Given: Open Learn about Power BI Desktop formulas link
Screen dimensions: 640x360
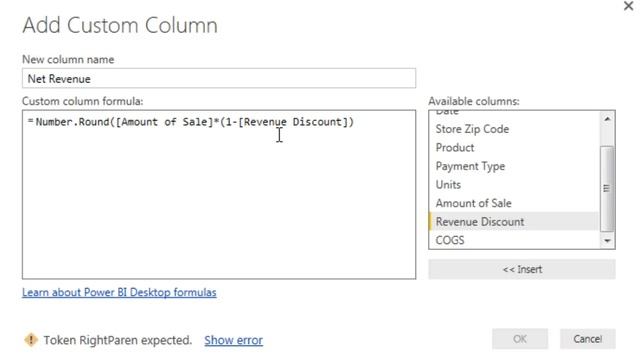Looking at the screenshot, I should point(119,292).
